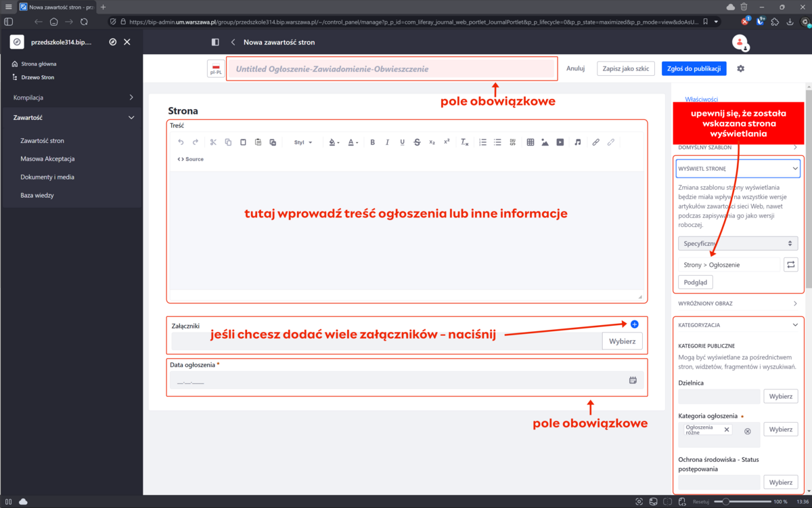The width and height of the screenshot is (812, 508).
Task: Open the settings gear next to Zgłoś do publikacji
Action: pyautogui.click(x=740, y=68)
